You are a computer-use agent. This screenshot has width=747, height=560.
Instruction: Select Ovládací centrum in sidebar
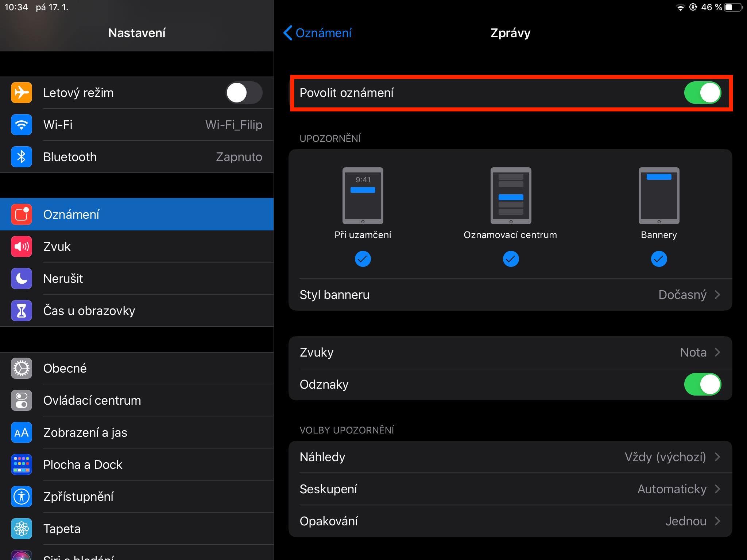point(92,400)
